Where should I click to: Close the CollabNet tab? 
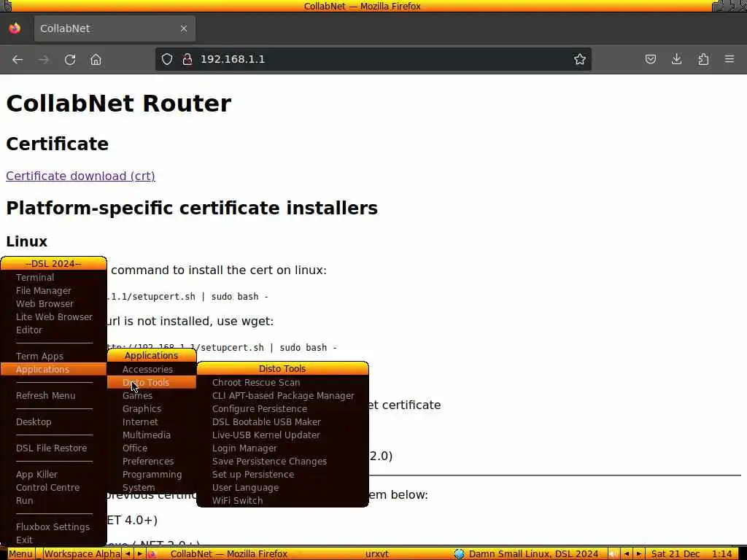[x=183, y=28]
